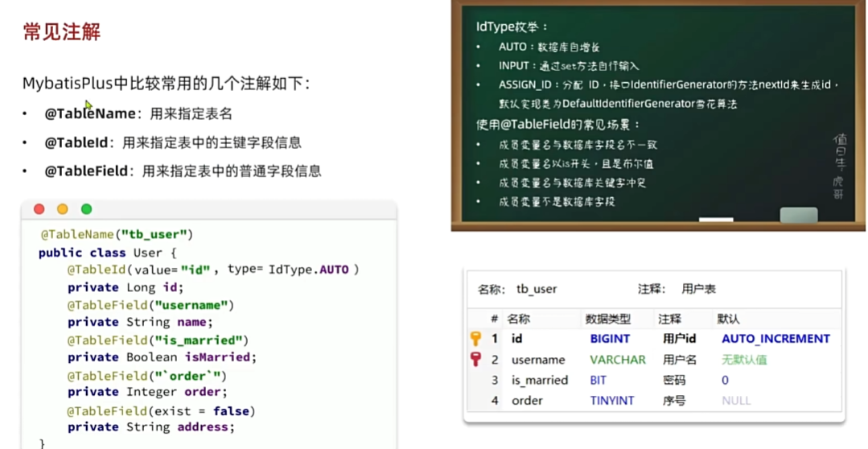Click the AUTO bullet on the blackboard

pyautogui.click(x=549, y=47)
